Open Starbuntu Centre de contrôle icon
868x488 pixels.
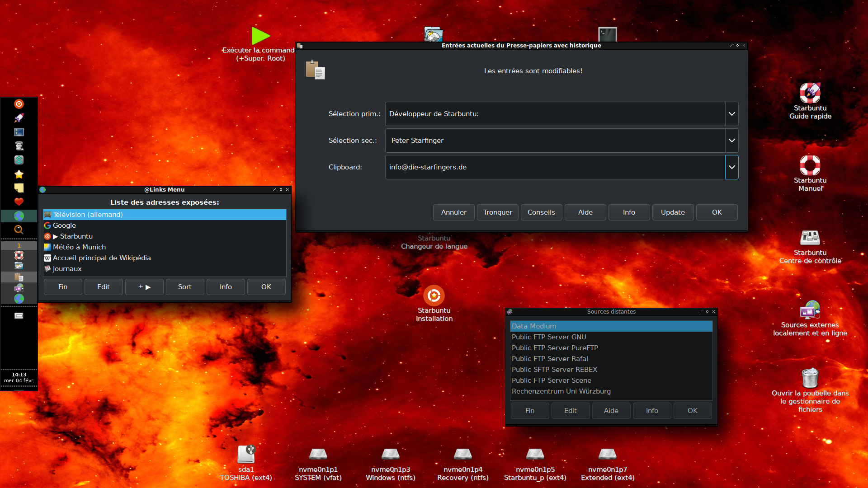[x=810, y=238]
